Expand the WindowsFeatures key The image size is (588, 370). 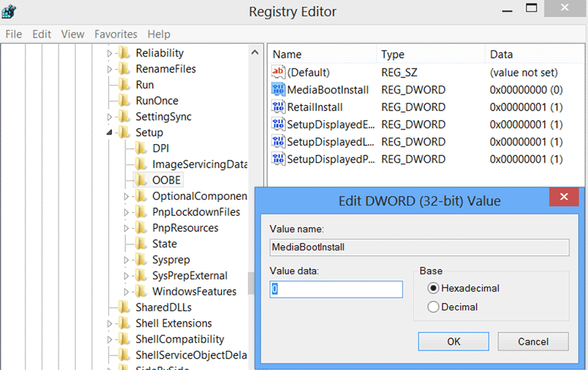pyautogui.click(x=126, y=292)
